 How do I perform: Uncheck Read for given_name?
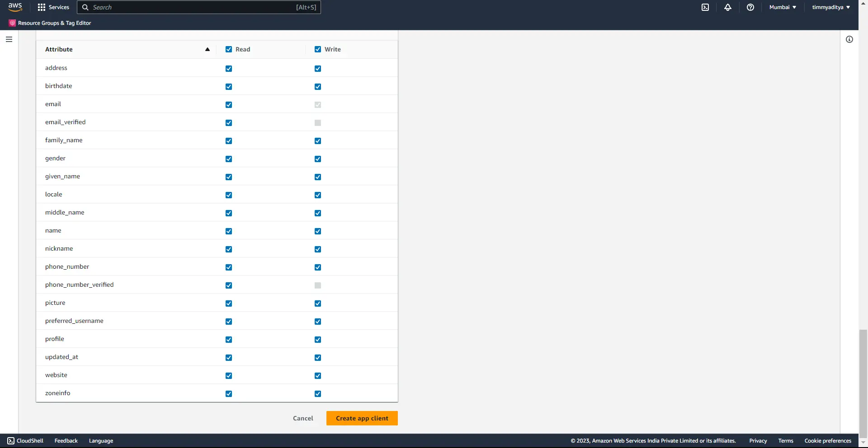tap(229, 177)
